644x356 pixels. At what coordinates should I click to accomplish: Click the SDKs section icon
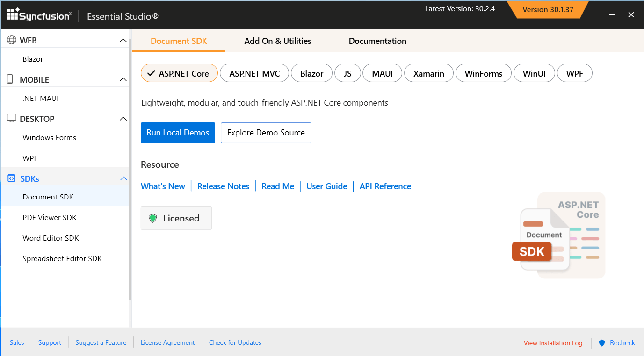point(11,178)
